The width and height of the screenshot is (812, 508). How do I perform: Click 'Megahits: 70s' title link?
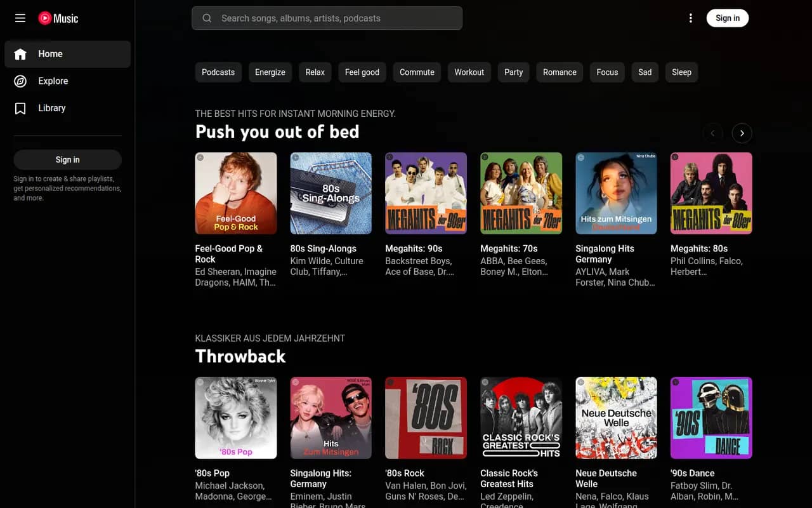pyautogui.click(x=509, y=249)
